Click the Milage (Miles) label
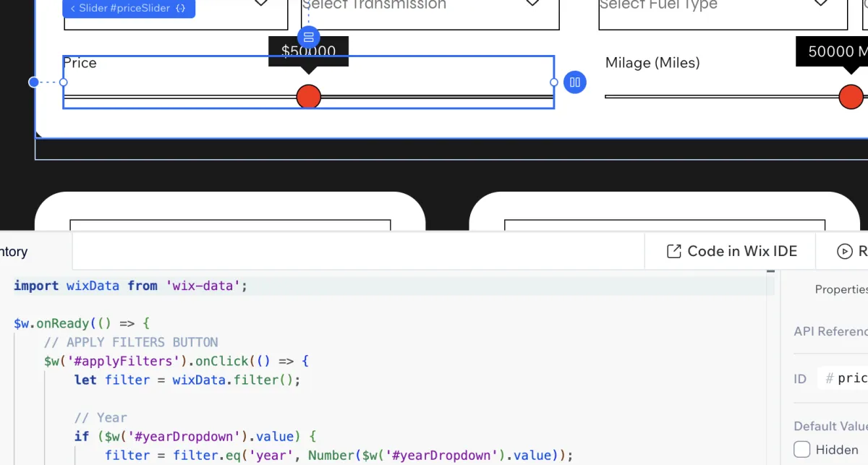The image size is (868, 465). tap(652, 63)
